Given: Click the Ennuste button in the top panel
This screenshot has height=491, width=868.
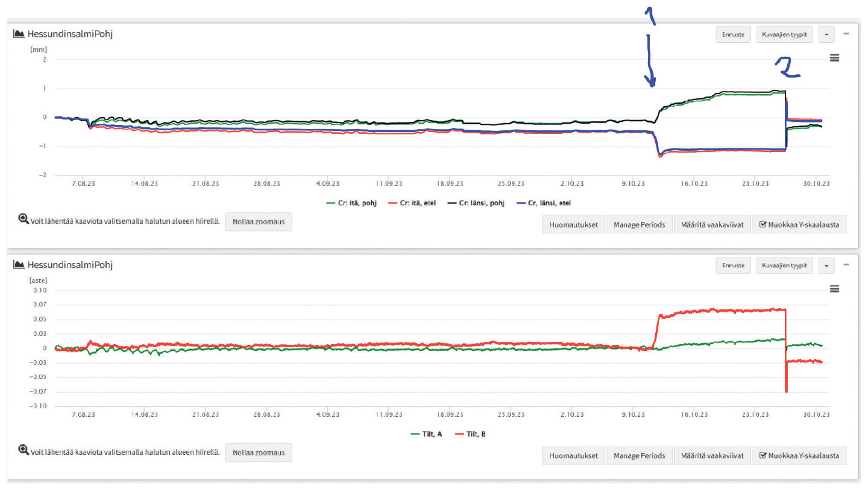Looking at the screenshot, I should coord(734,34).
